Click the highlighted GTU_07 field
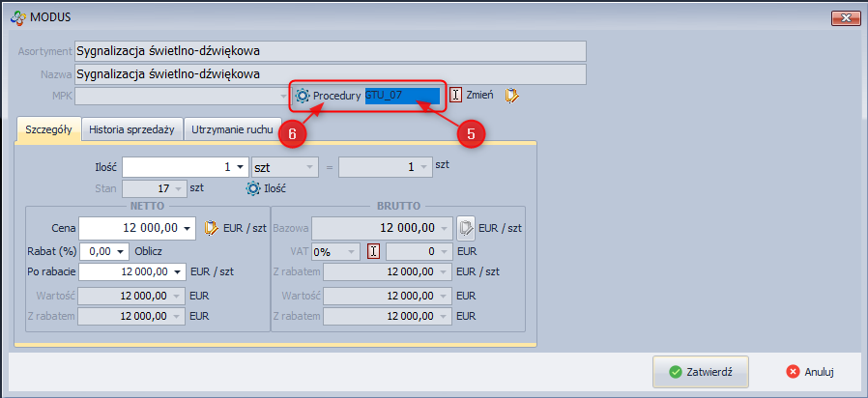This screenshot has height=398, width=868. pyautogui.click(x=402, y=96)
